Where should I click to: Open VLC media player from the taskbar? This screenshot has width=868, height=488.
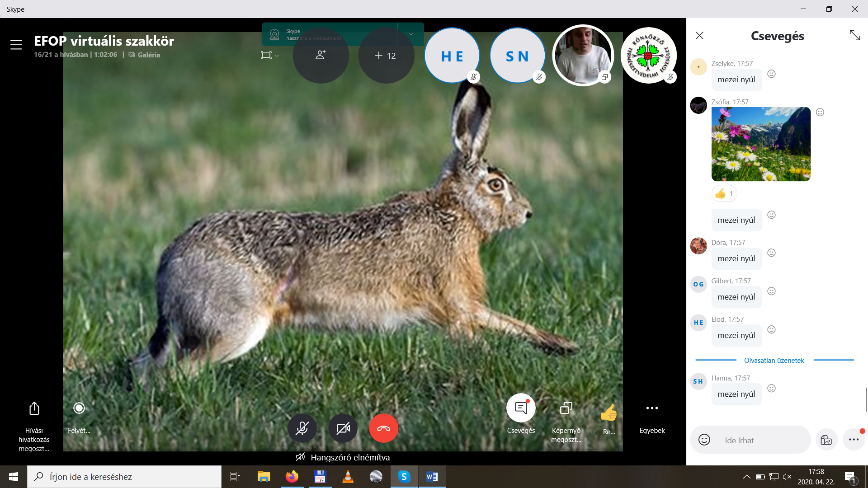click(x=348, y=477)
